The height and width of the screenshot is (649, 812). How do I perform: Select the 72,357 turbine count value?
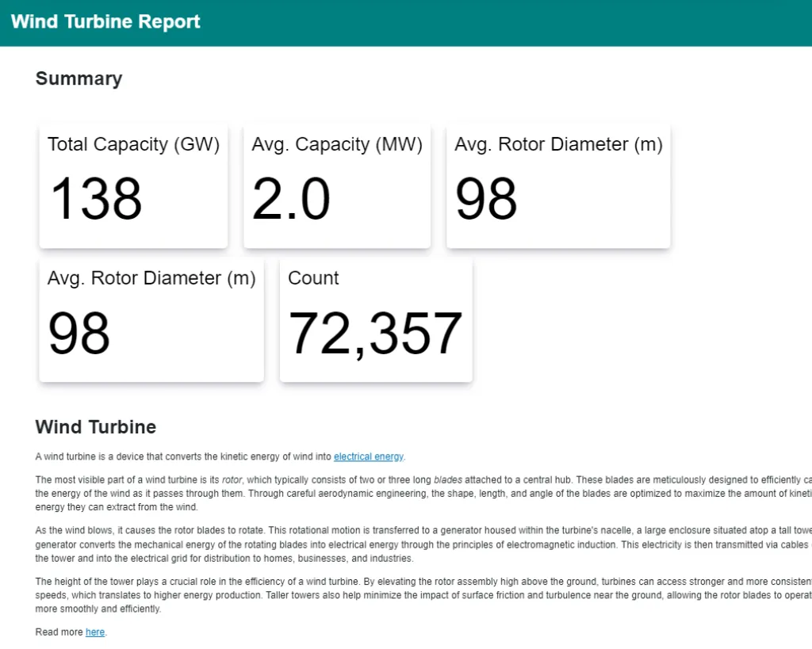(375, 333)
